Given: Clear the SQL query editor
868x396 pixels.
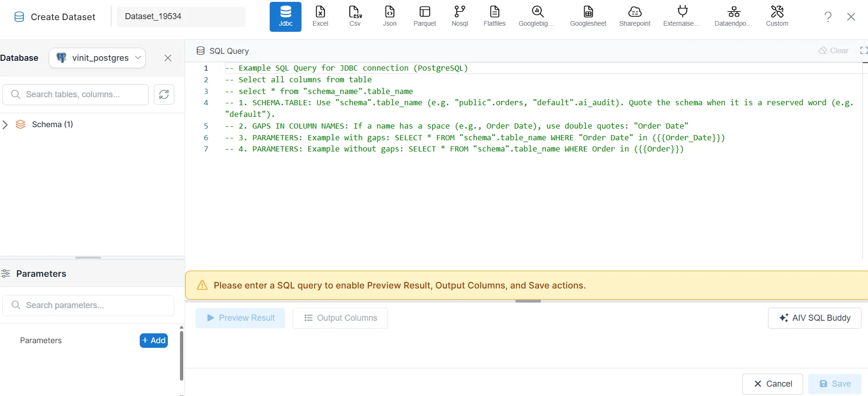Looking at the screenshot, I should pyautogui.click(x=833, y=50).
